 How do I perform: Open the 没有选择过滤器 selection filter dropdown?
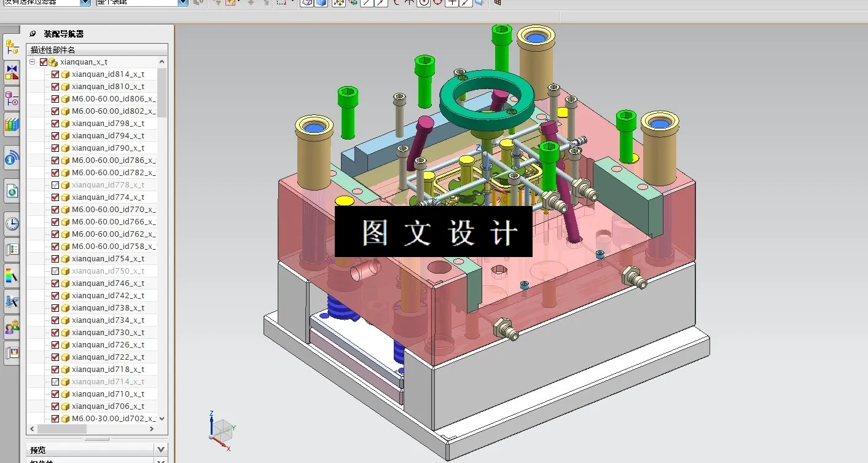pyautogui.click(x=86, y=3)
